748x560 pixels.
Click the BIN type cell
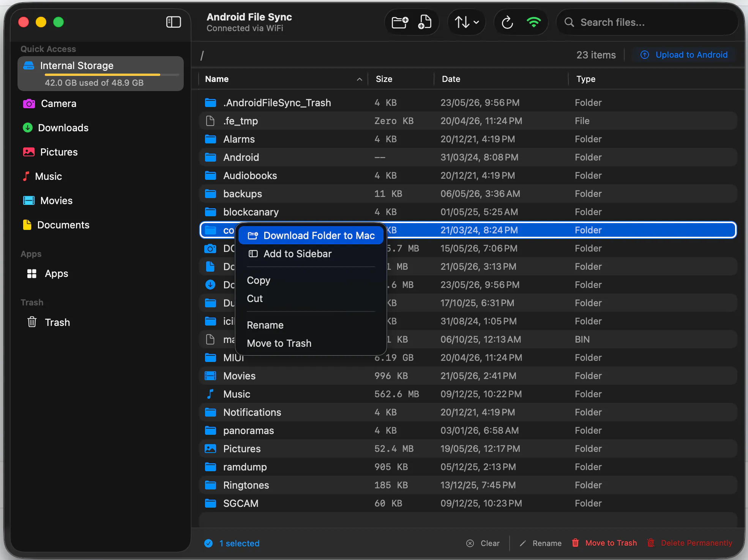[x=582, y=340]
